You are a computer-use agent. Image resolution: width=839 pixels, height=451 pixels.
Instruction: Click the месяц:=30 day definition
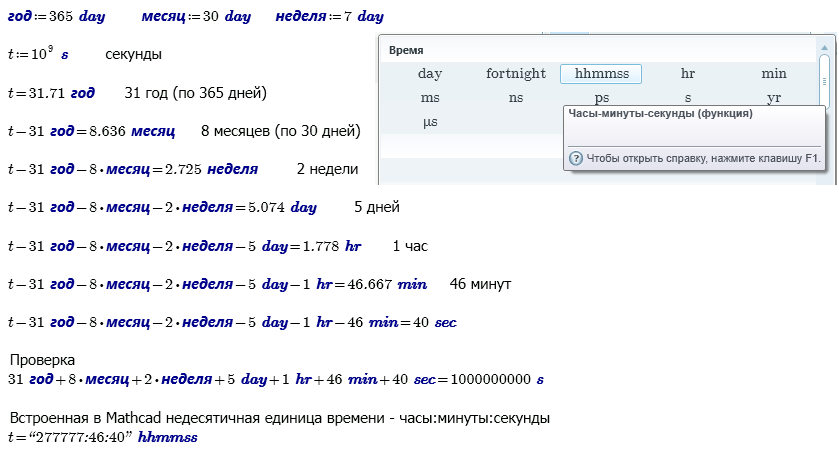(196, 16)
